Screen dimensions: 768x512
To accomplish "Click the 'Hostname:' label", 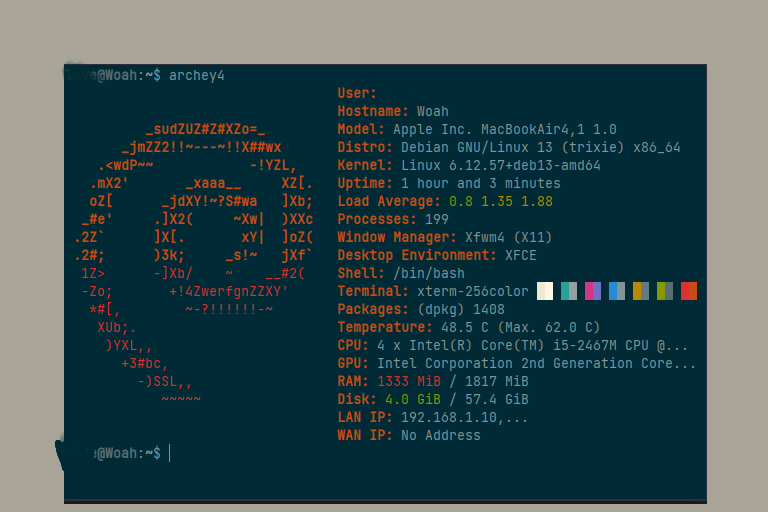I will coord(373,111).
